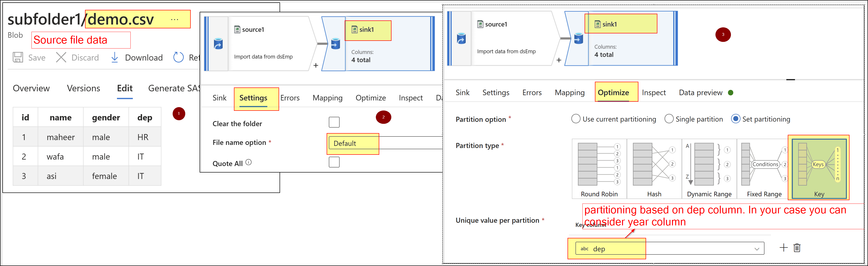Image resolution: width=868 pixels, height=266 pixels.
Task: Open the ellipsis menu next to demo.csv
Action: (175, 19)
